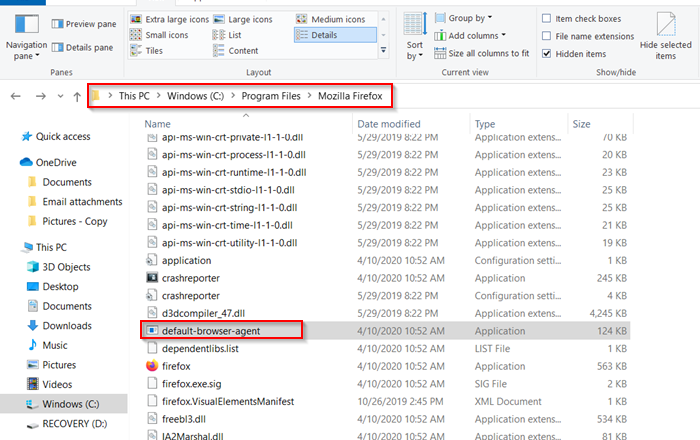Switch to Extra large icons layout
This screenshot has height=440, width=700.
pos(169,19)
